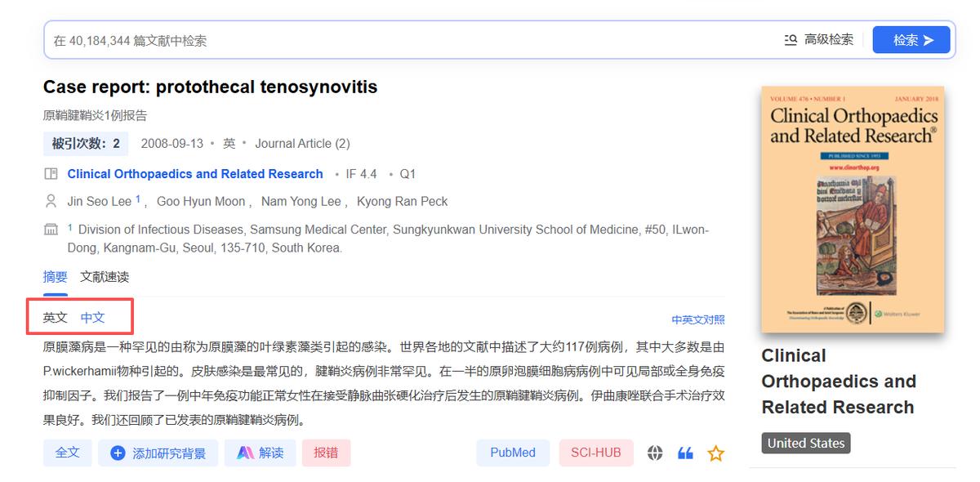This screenshot has width=980, height=482.
Task: Click the journal icon beside Clinical Orthopaedics
Action: (x=51, y=173)
